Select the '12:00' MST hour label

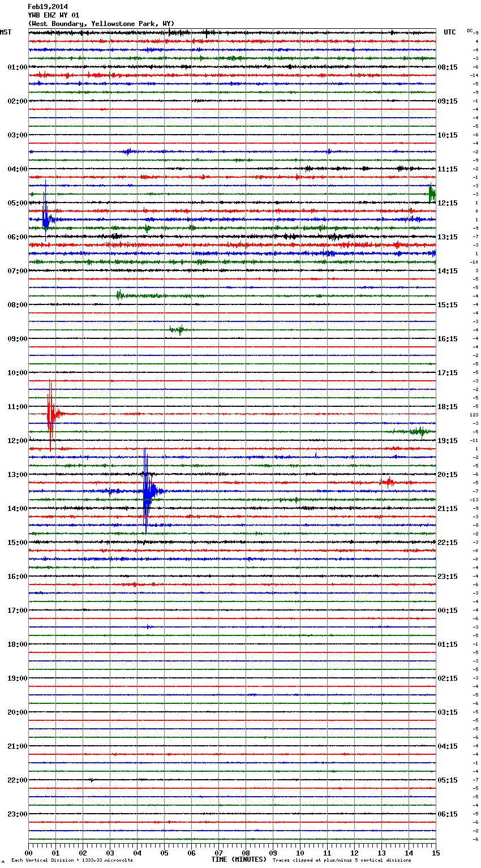click(18, 441)
